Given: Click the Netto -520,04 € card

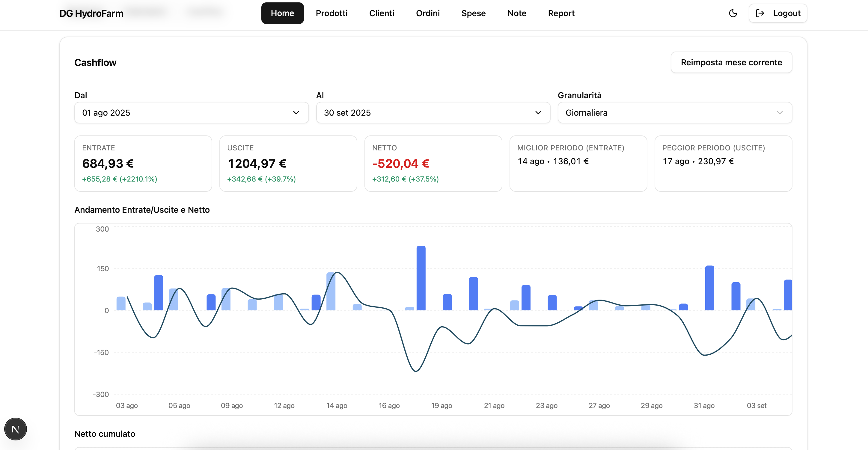Looking at the screenshot, I should pyautogui.click(x=433, y=163).
